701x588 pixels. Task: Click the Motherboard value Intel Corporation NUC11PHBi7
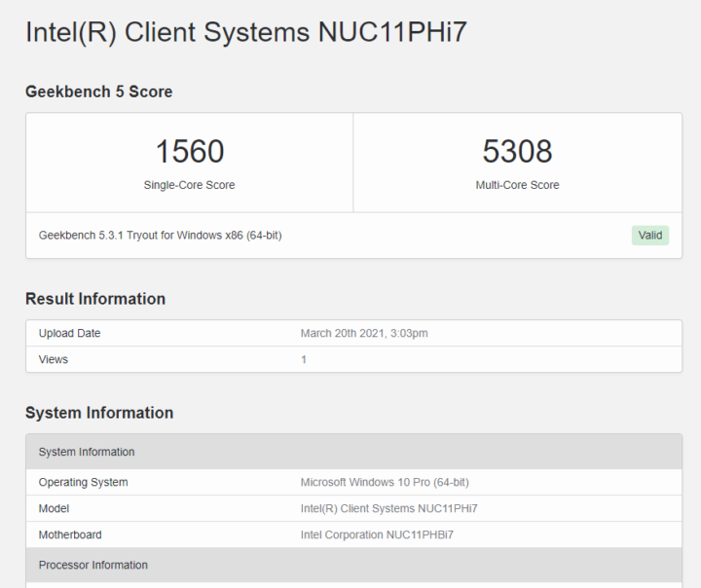click(377, 534)
